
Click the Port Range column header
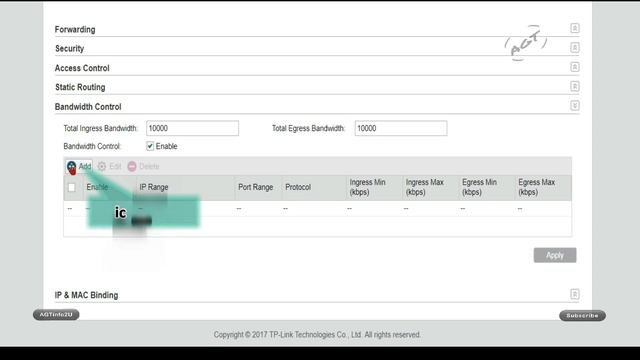256,187
